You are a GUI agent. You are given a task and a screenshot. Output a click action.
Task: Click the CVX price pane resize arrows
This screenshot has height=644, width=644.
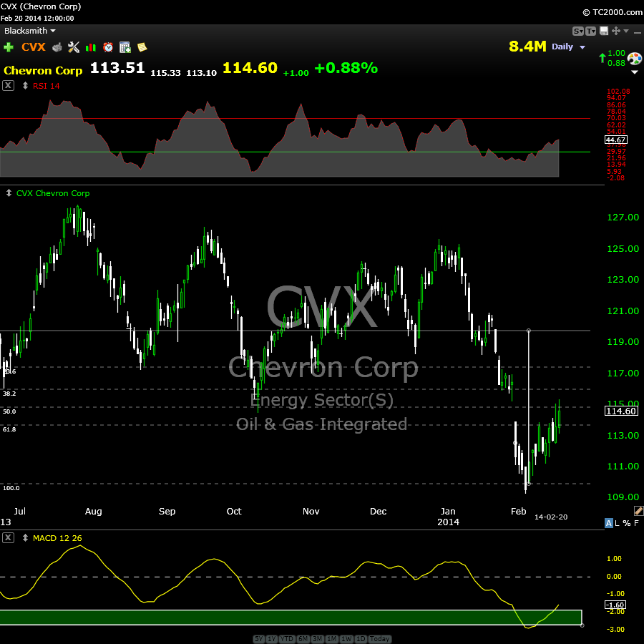tap(9, 193)
